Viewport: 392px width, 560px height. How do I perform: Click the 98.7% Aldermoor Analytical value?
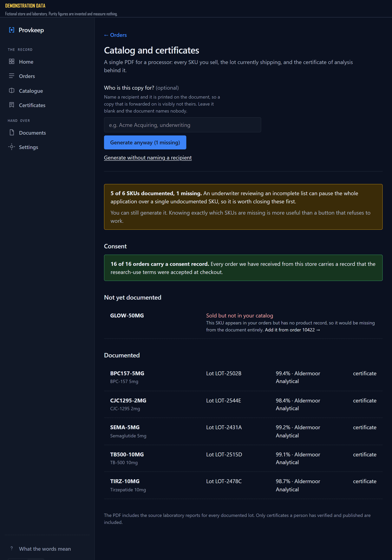click(298, 485)
